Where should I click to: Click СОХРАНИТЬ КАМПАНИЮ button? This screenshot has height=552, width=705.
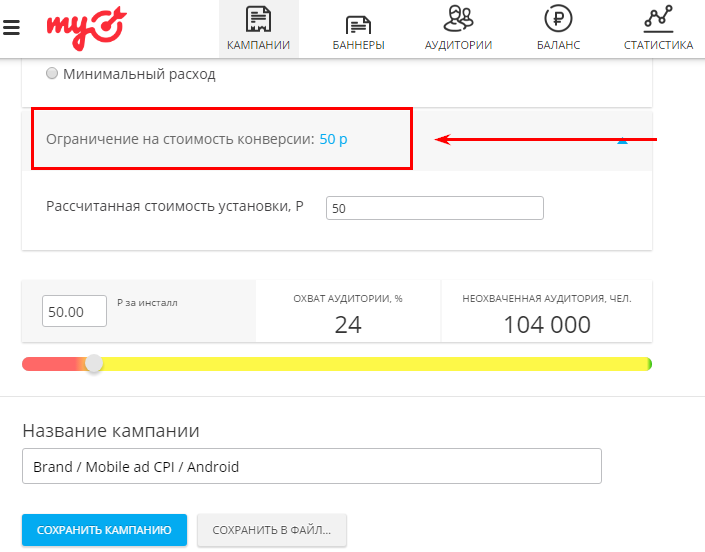click(x=104, y=530)
